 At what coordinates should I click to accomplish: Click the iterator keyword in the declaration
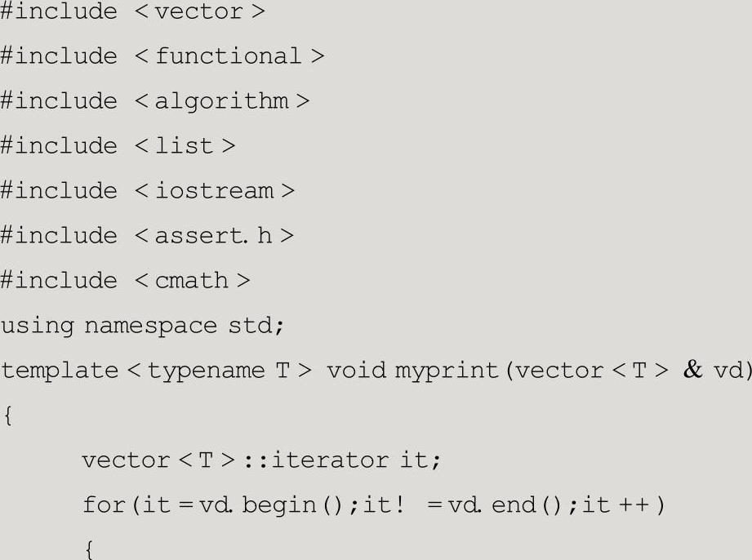pyautogui.click(x=331, y=460)
